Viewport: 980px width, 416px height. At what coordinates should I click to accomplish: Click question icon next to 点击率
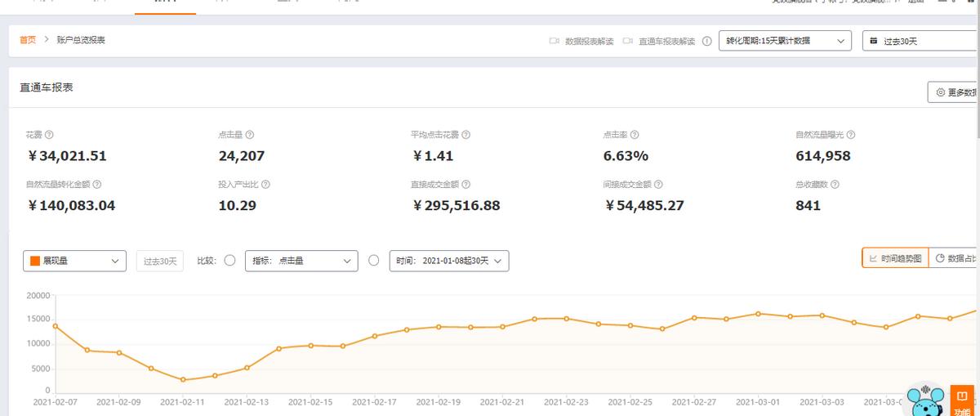tap(635, 135)
